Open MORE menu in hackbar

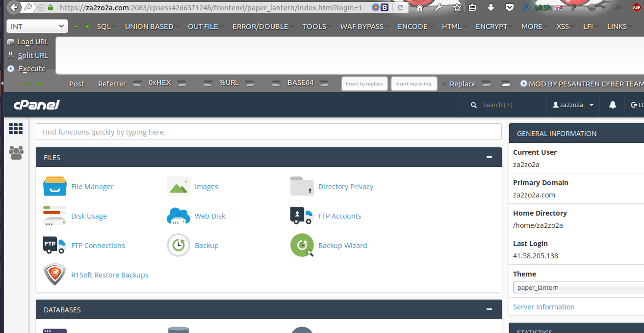pos(535,27)
